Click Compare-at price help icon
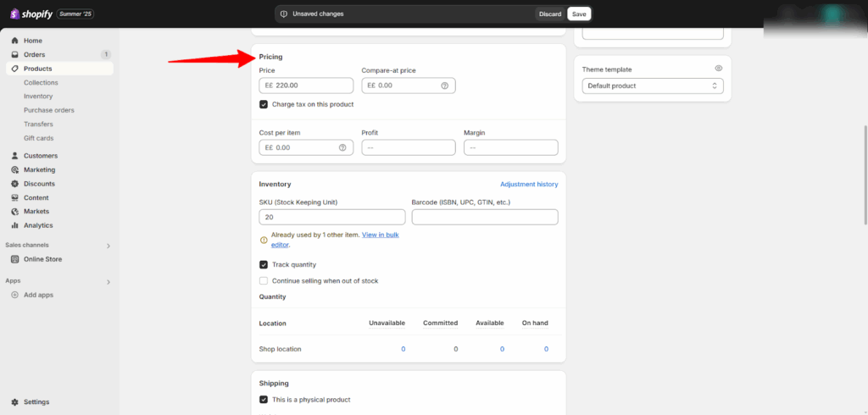The image size is (868, 415). pyautogui.click(x=444, y=86)
